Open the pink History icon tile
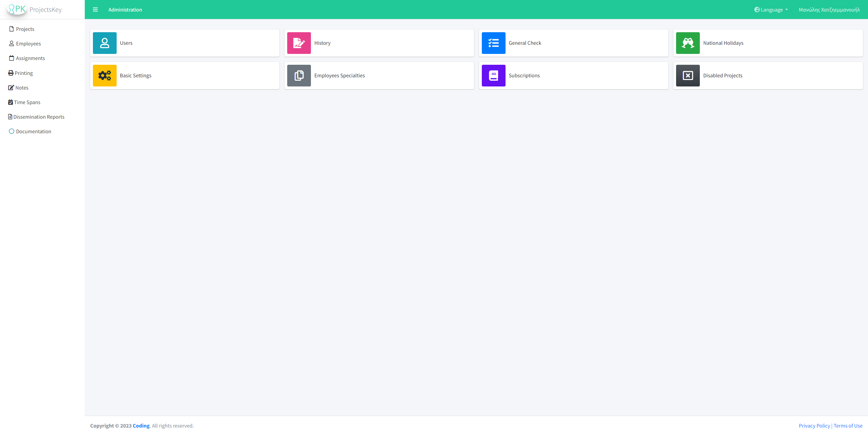Screen dimensions: 868x435 (x=299, y=43)
